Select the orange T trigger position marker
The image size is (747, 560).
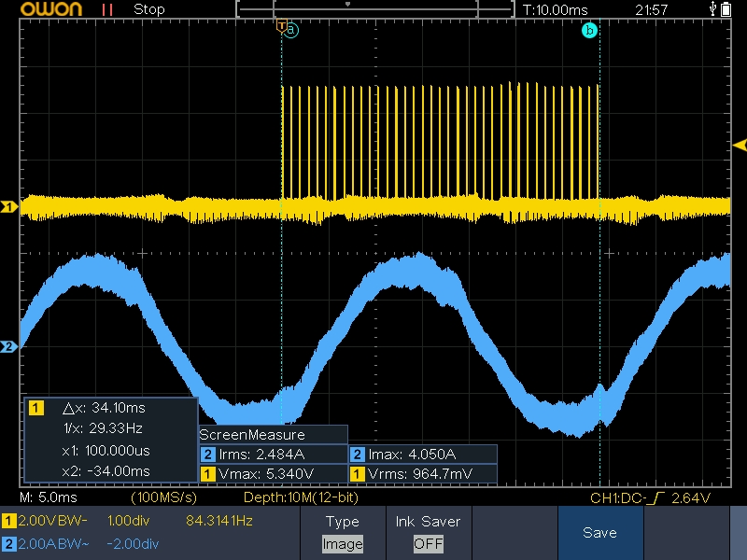point(282,26)
